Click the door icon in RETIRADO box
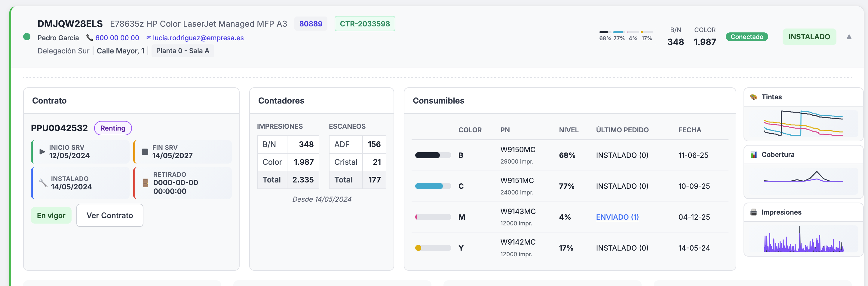Image resolution: width=868 pixels, height=286 pixels. point(145,183)
